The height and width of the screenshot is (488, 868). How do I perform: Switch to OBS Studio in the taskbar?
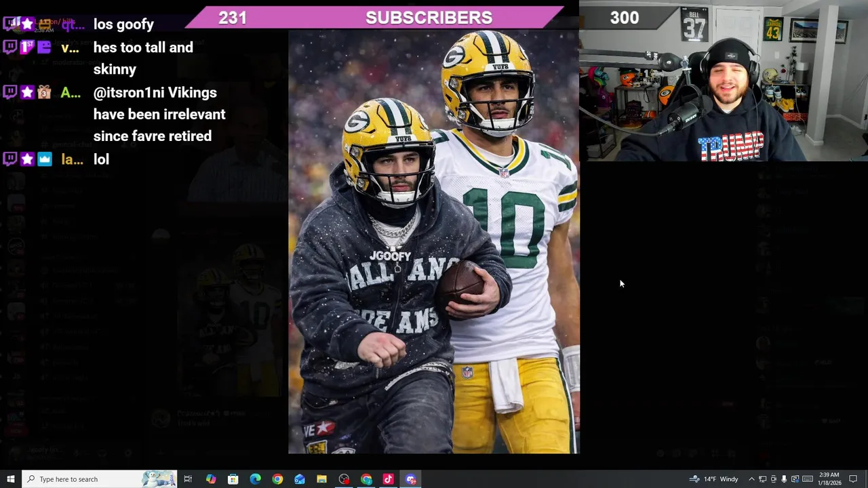pos(344,479)
